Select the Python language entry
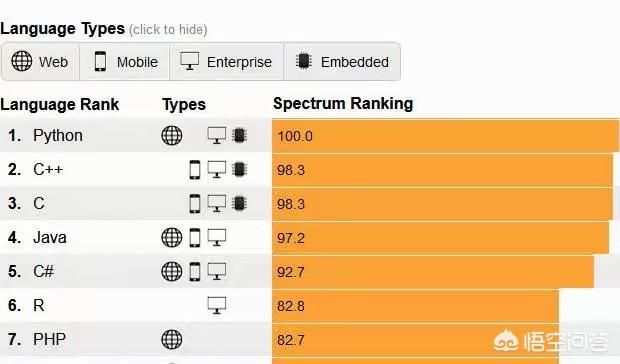Image resolution: width=620 pixels, height=364 pixels. click(58, 136)
